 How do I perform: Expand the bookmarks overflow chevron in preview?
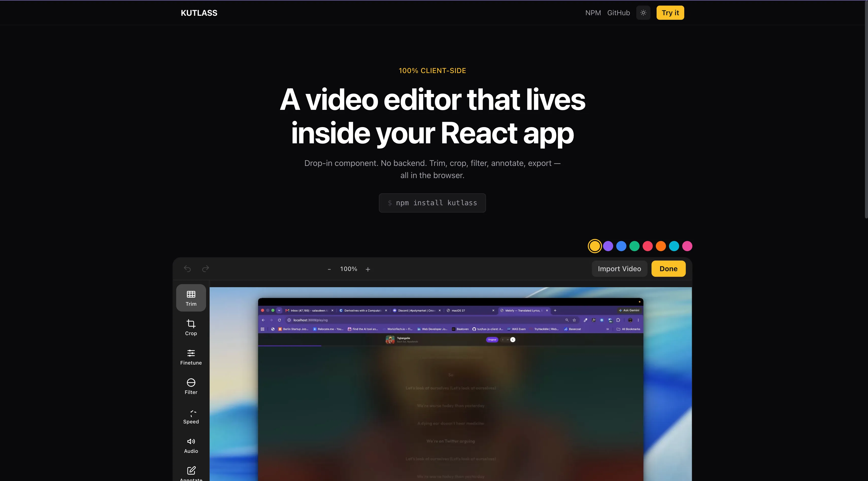point(608,329)
